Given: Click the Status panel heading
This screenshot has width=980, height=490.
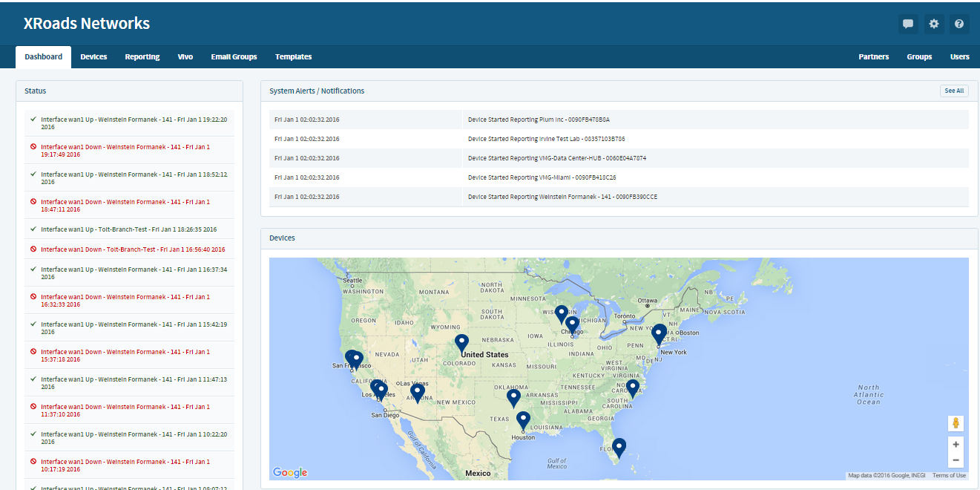Looking at the screenshot, I should pos(36,91).
